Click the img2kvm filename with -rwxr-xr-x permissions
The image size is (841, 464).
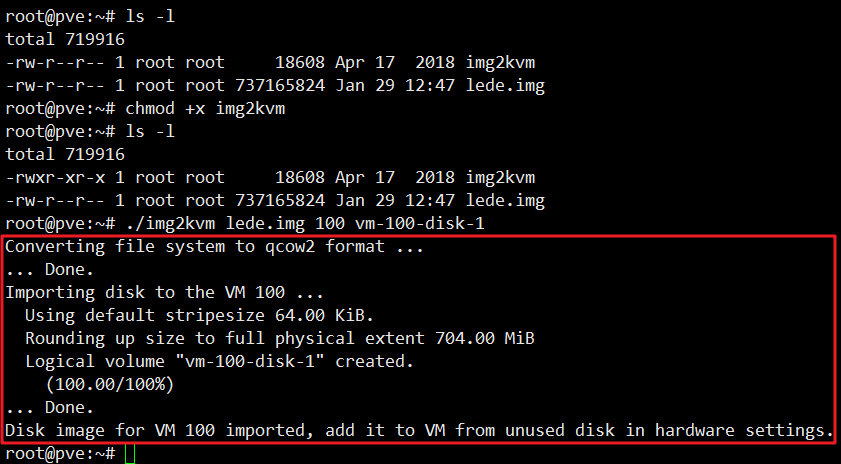(500, 177)
